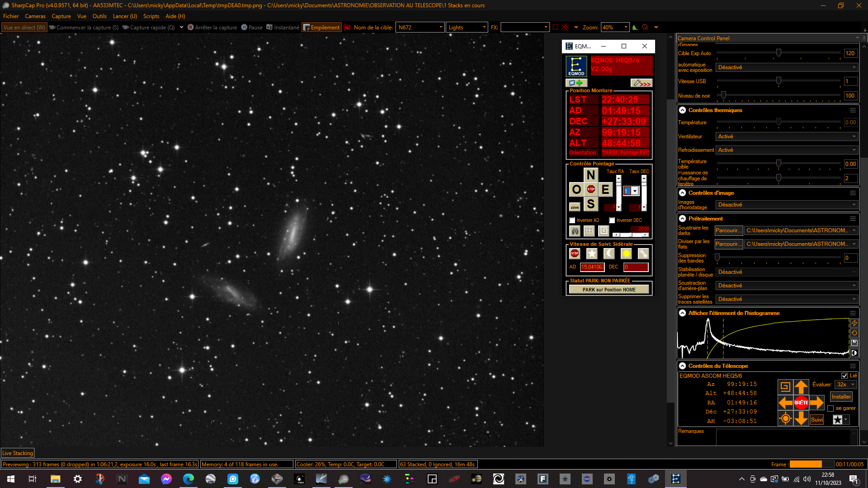Toggle Vue en direct (W) button
The width and height of the screenshot is (868, 488).
pos(24,28)
